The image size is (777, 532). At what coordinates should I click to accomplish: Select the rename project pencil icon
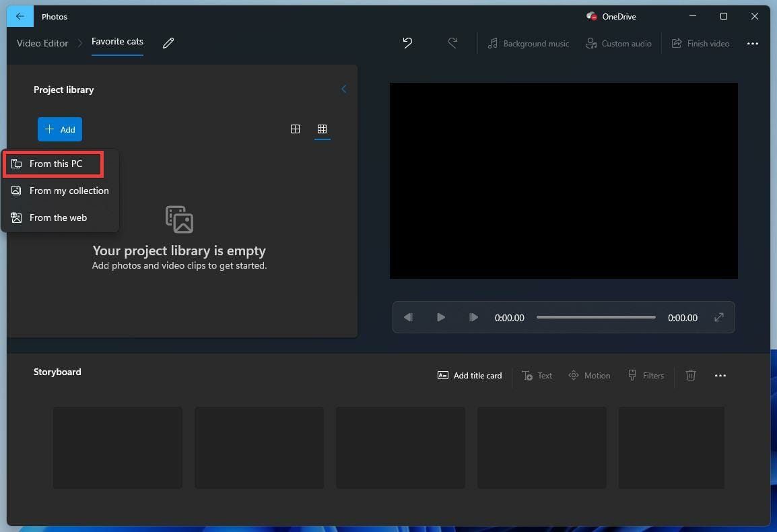coord(168,43)
